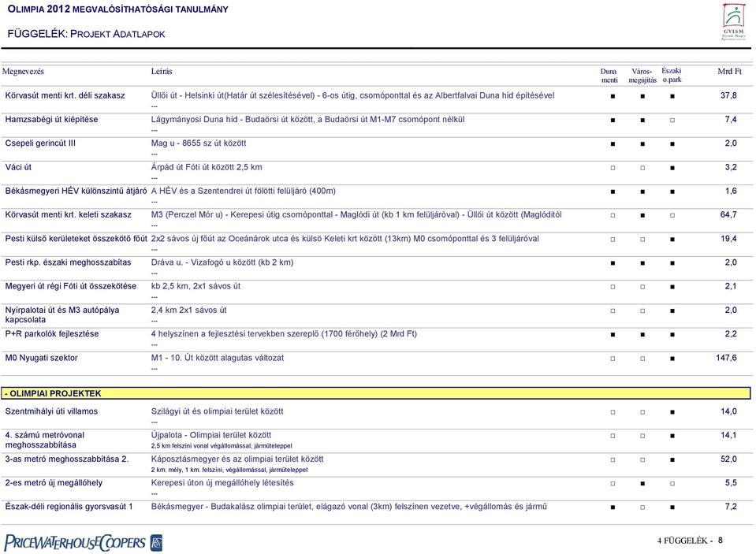Click the title 'Olimpia 2012 megvalósíthatósági tanulmány'
This screenshot has height=554, width=756.
tap(118, 9)
